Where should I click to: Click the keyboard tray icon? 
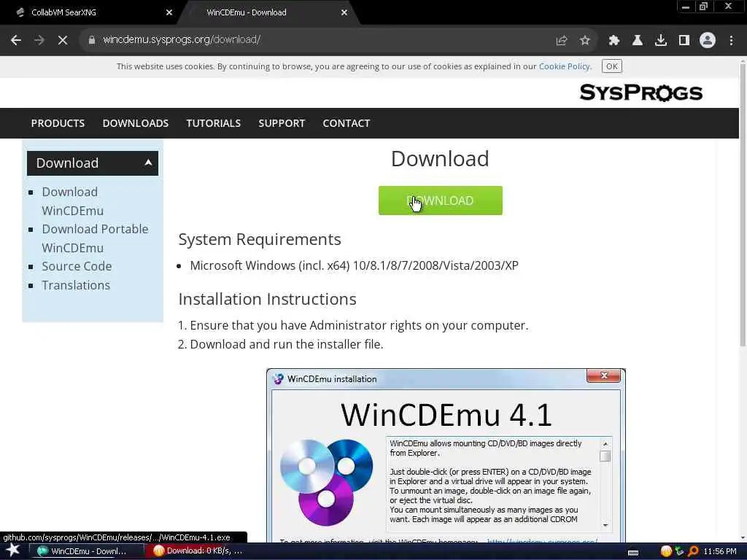pyautogui.click(x=633, y=553)
